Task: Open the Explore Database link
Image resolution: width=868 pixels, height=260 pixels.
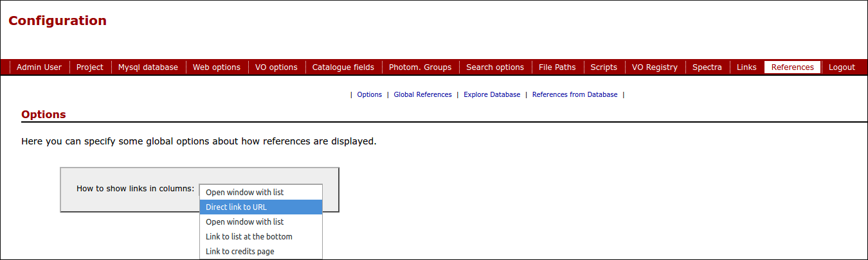Action: click(x=492, y=94)
